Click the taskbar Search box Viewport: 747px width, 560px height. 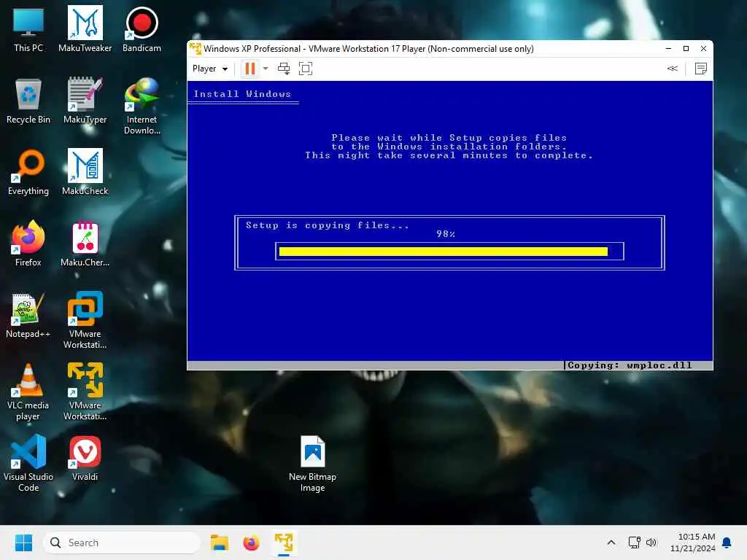pyautogui.click(x=122, y=542)
